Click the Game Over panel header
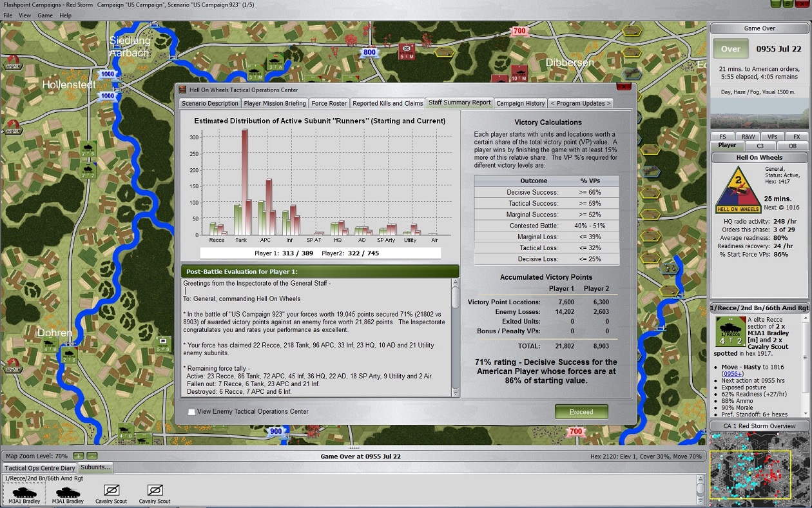The height and width of the screenshot is (508, 812). [x=759, y=28]
